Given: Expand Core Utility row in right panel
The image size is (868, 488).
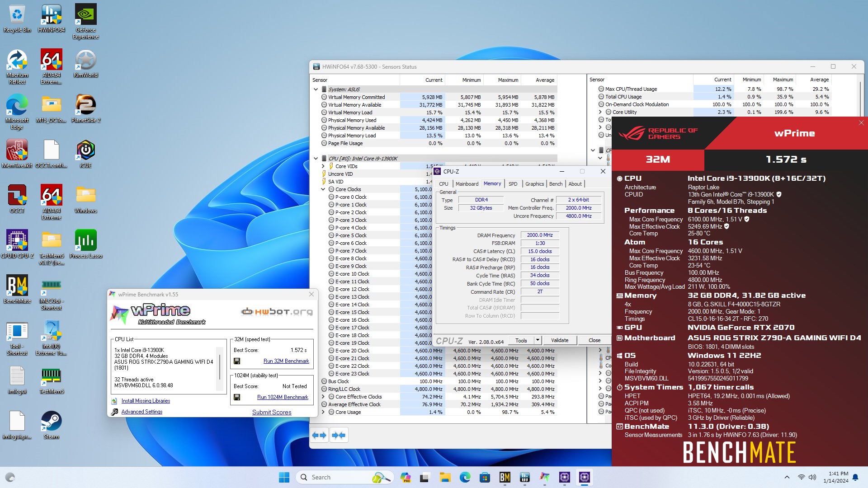Looking at the screenshot, I should (600, 112).
